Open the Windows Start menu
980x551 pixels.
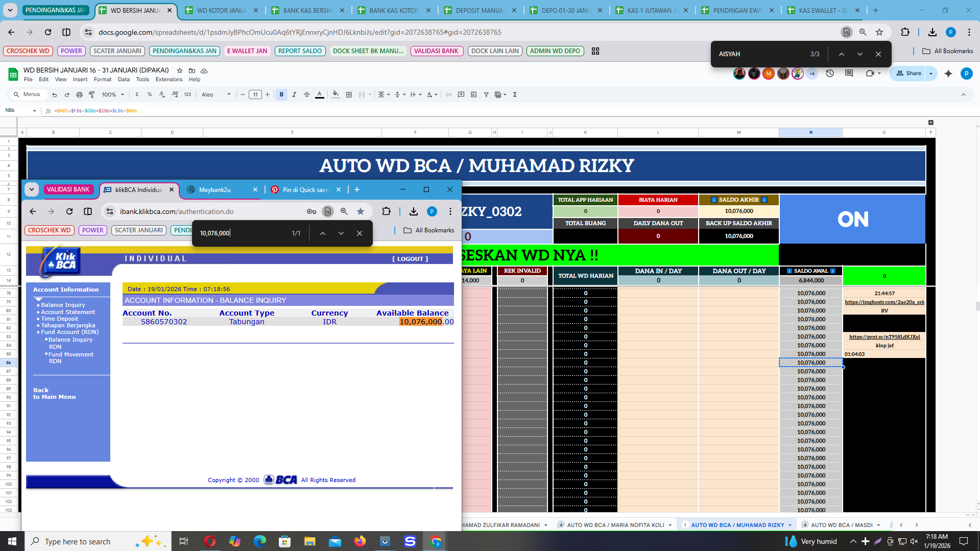12,541
